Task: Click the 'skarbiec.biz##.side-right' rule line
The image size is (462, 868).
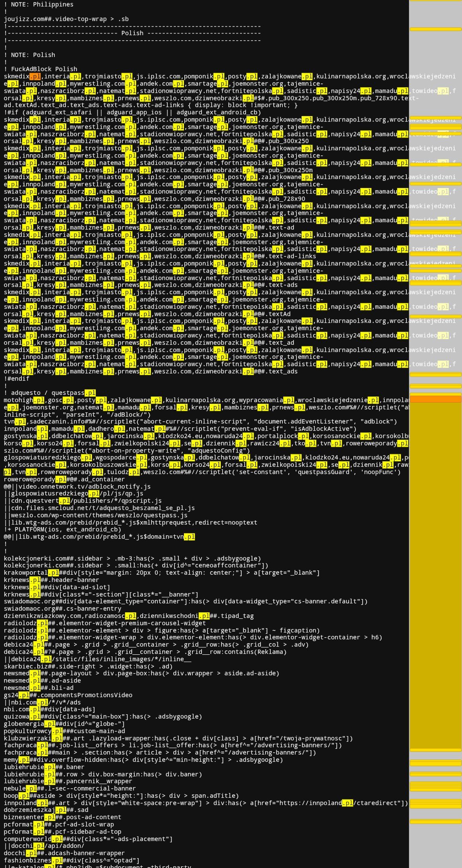Action: (x=88, y=666)
